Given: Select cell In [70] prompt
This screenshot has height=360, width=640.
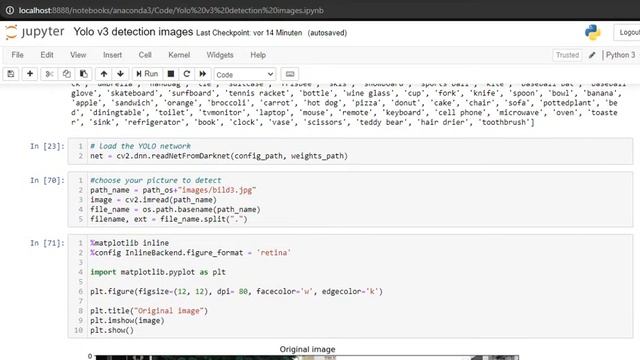Looking at the screenshot, I should 47,180.
